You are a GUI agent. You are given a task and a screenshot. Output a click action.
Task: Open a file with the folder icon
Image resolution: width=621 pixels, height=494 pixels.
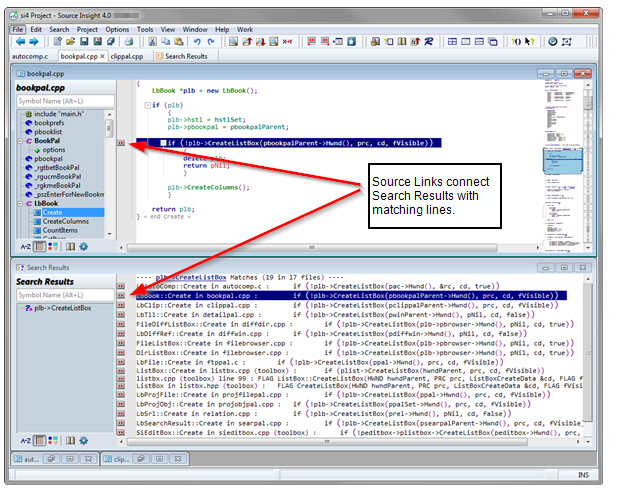pyautogui.click(x=70, y=41)
